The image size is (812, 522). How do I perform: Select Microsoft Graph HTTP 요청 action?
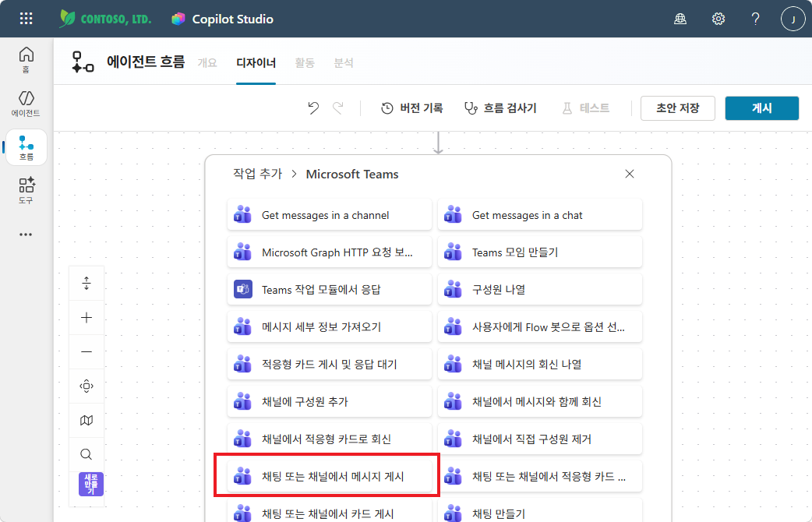[x=330, y=252]
